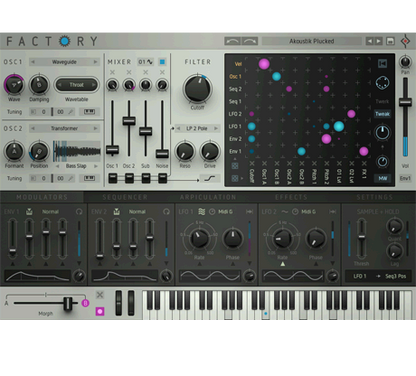Toggle Osc 2 filter routing switch
416x376 pixels.
(129, 178)
